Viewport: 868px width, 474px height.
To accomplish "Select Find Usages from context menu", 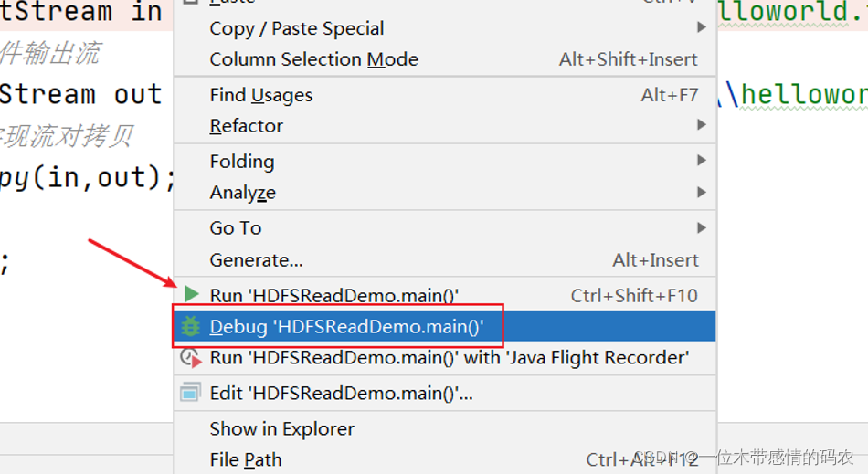I will point(261,95).
